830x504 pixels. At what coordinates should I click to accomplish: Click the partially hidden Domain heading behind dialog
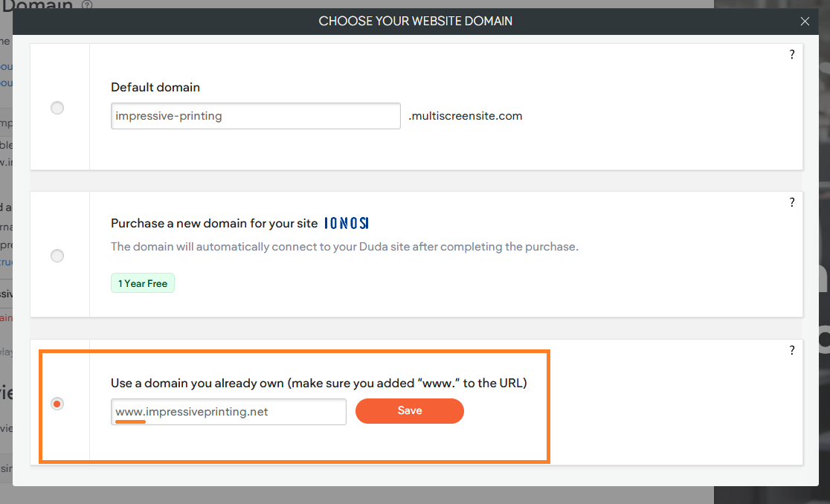click(37, 4)
